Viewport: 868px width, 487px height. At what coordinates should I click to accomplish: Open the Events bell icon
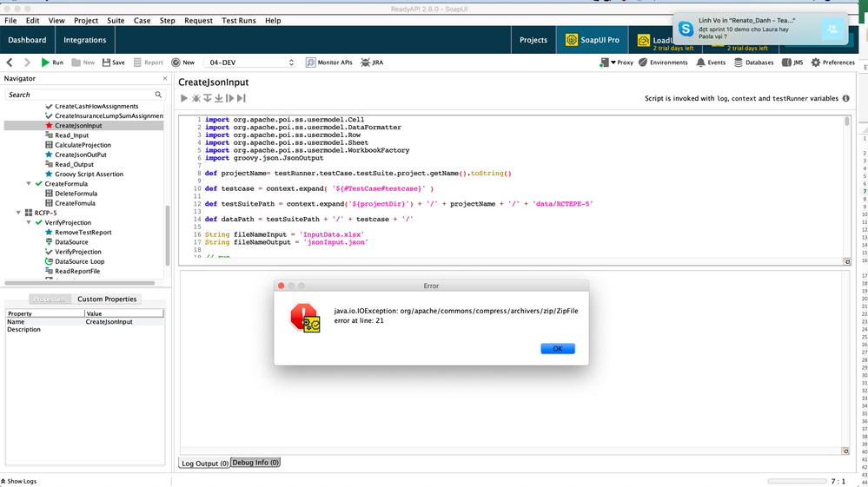point(700,63)
